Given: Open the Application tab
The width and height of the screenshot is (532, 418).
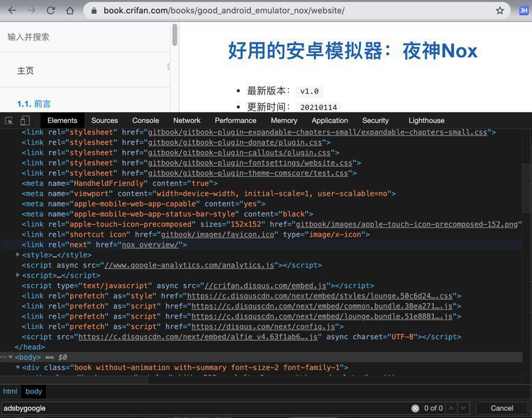Looking at the screenshot, I should (330, 120).
